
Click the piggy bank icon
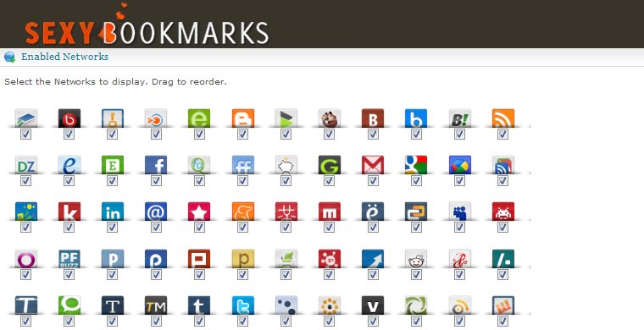[286, 165]
